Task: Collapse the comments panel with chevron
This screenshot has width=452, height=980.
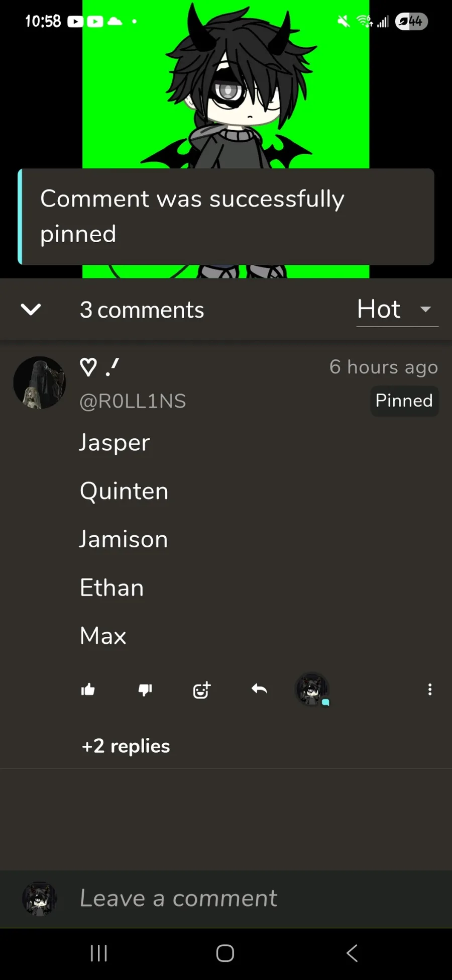Action: click(31, 310)
